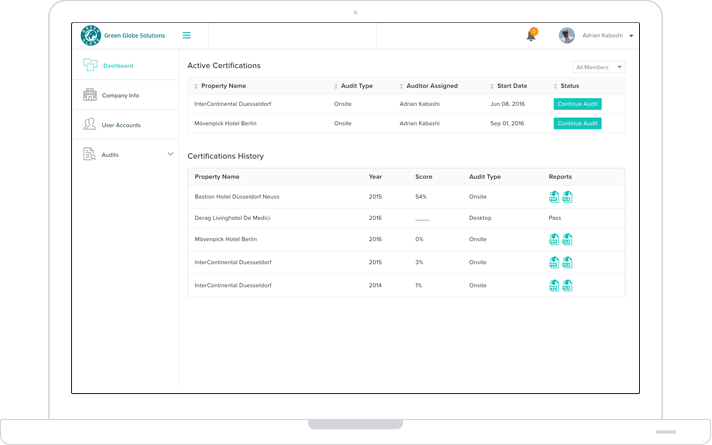This screenshot has width=712, height=445.
Task: Open the Dashboard menu item
Action: [x=118, y=66]
